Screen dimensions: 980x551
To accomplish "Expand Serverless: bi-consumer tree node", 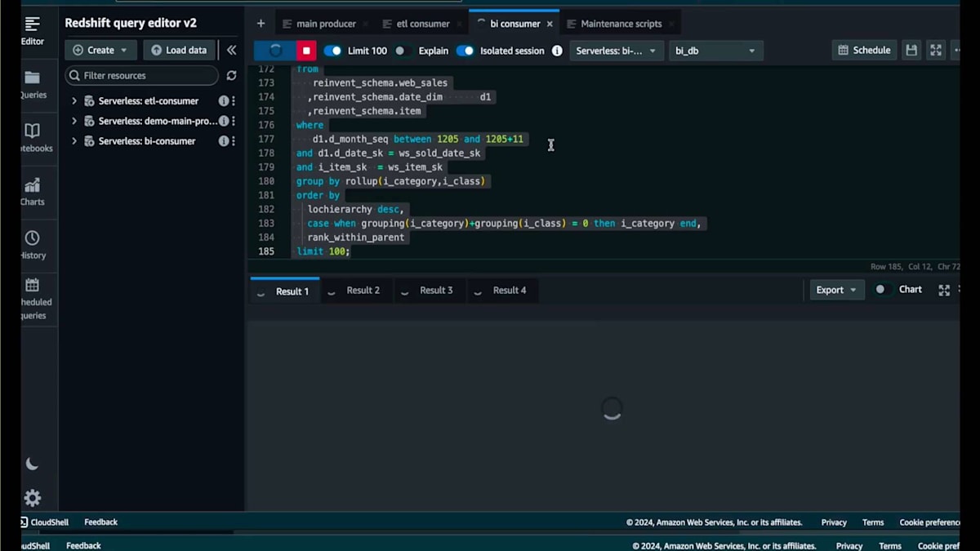I will click(x=74, y=141).
